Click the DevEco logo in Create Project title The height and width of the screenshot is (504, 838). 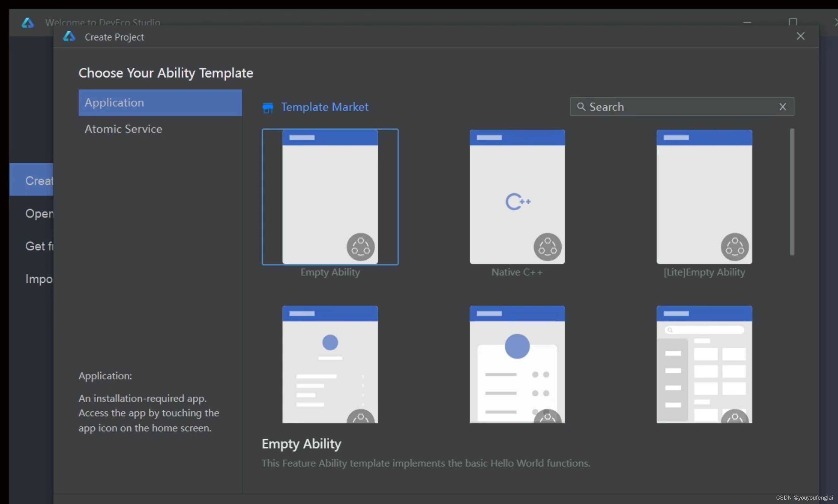tap(69, 36)
